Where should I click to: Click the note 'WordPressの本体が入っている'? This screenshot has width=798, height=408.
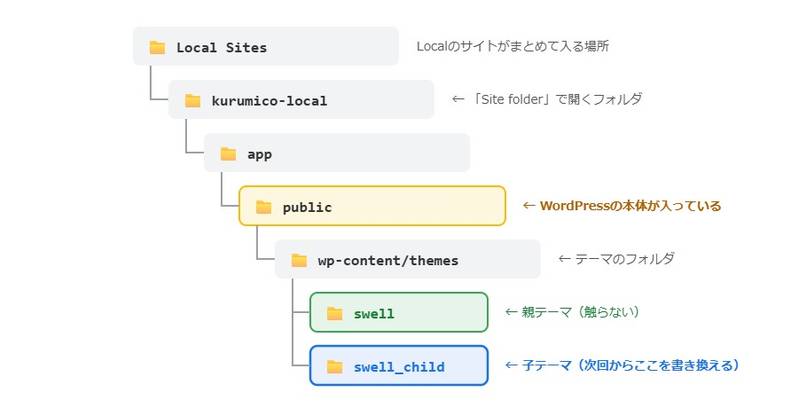point(630,206)
